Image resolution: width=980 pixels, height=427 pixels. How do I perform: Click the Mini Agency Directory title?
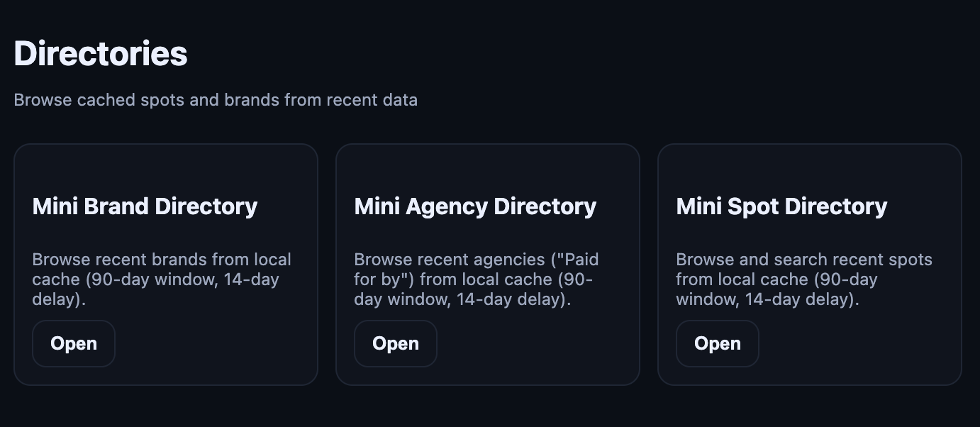coord(475,206)
